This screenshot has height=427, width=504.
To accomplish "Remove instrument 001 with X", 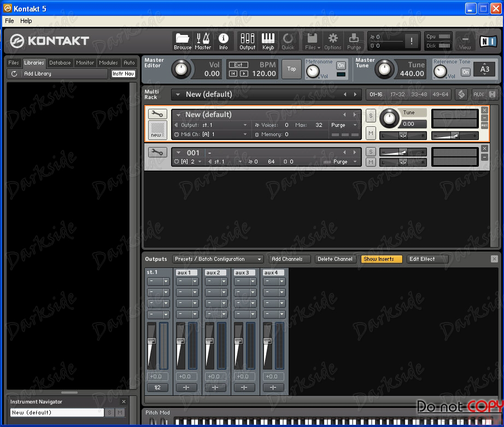I will click(484, 148).
